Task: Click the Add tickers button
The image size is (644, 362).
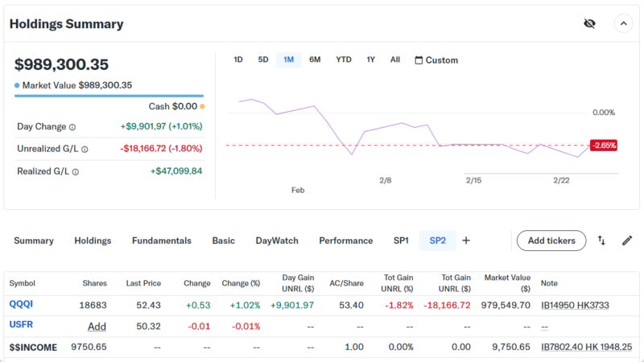Action: tap(551, 241)
